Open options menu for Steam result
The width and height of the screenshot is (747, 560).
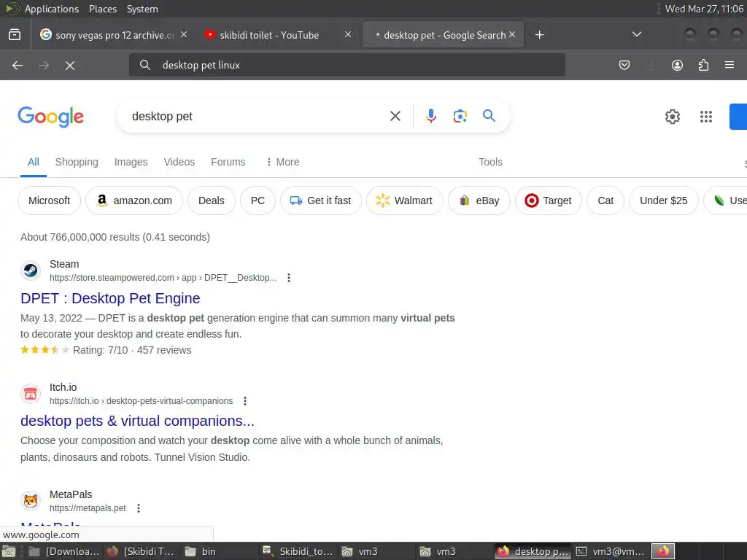coord(289,278)
